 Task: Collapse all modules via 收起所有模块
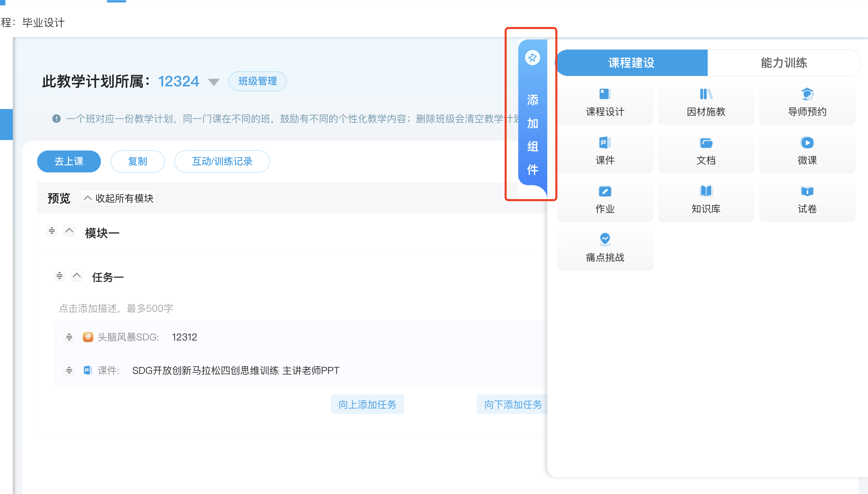point(118,198)
